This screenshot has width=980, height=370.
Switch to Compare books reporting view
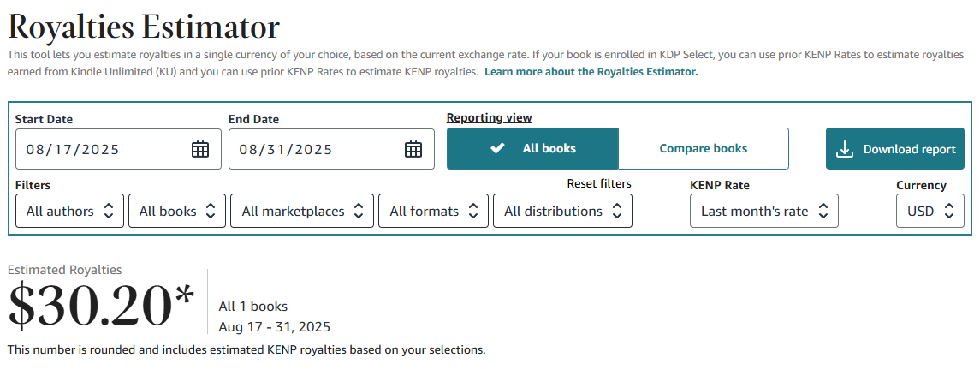pos(704,149)
